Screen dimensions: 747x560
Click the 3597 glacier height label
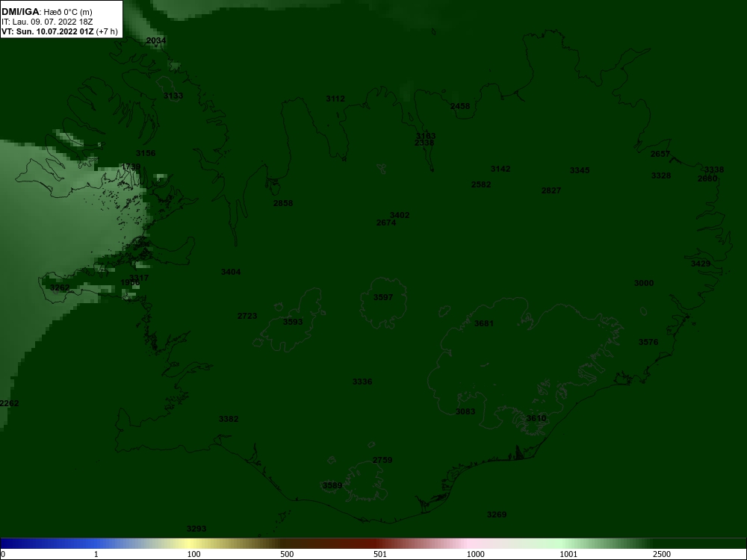click(x=383, y=297)
